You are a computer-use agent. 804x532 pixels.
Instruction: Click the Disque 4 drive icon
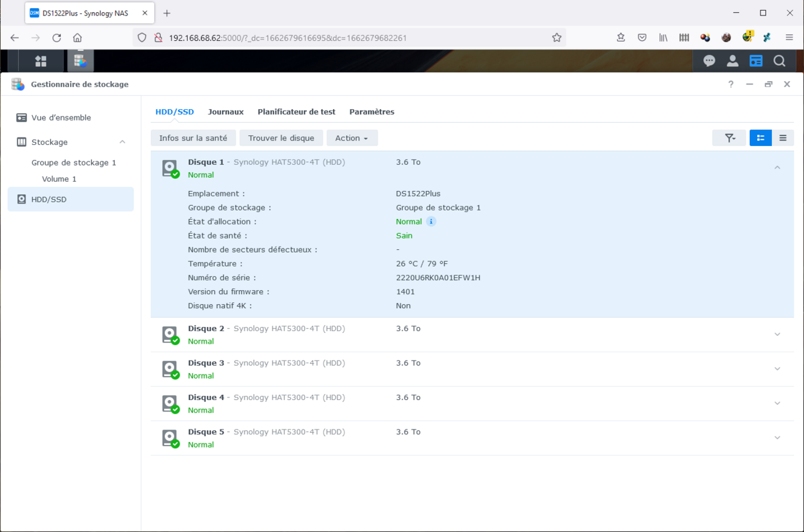(x=170, y=403)
